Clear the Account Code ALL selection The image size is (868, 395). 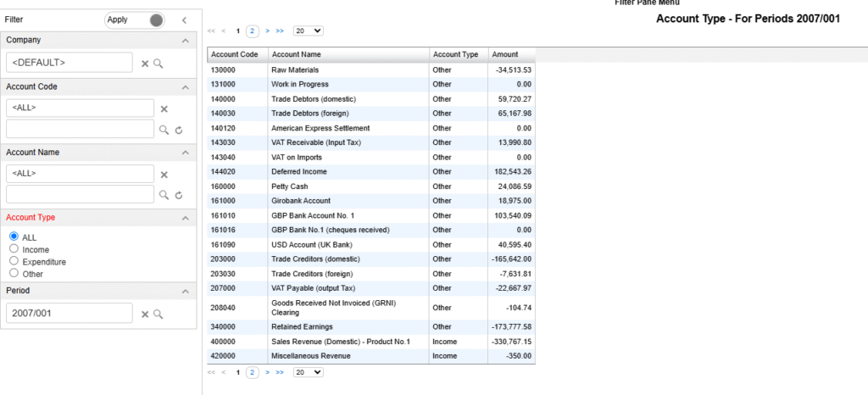pyautogui.click(x=164, y=109)
